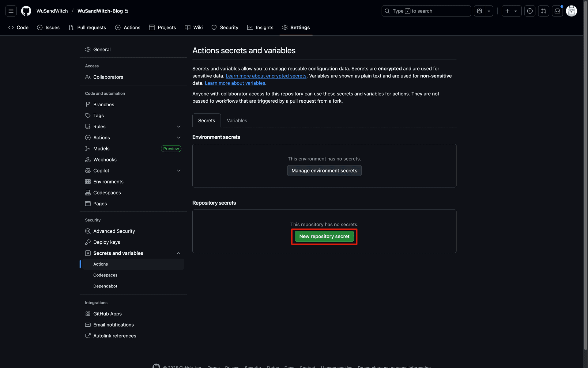The image size is (588, 368).
Task: Open Learn more about encrypted secrets link
Action: point(266,76)
